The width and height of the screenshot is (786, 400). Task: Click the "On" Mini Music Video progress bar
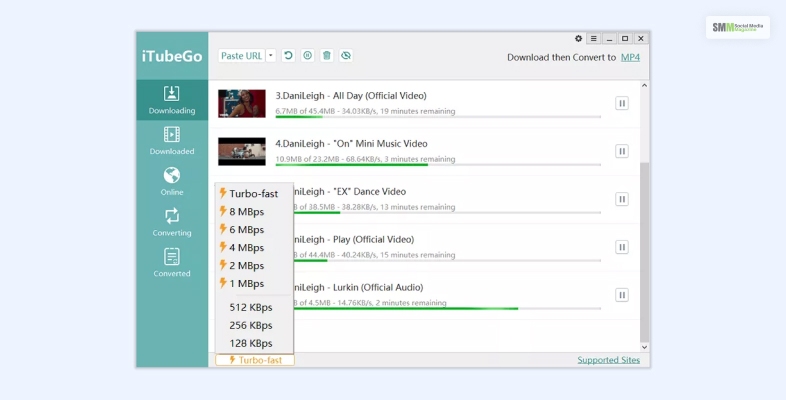coord(438,164)
